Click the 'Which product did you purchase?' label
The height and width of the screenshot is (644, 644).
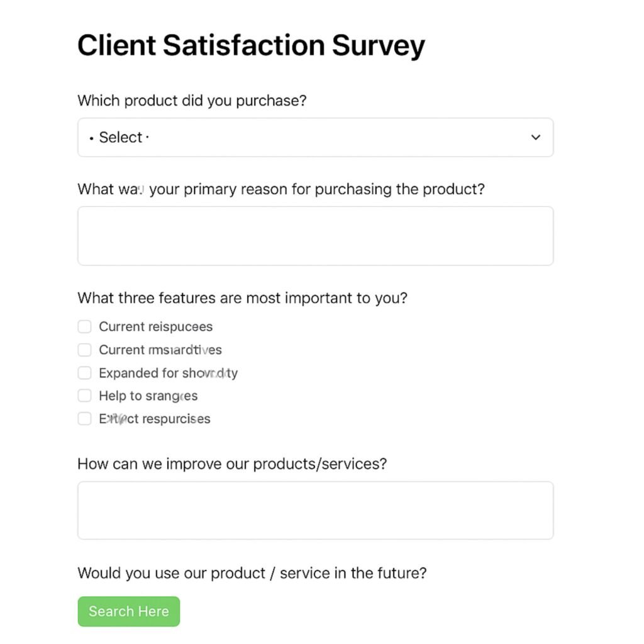tap(191, 100)
